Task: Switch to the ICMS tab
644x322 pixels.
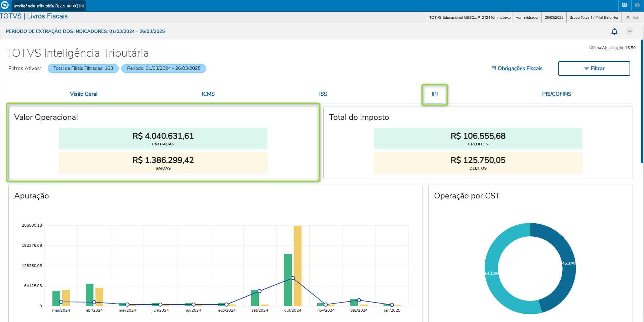Action: (x=208, y=94)
